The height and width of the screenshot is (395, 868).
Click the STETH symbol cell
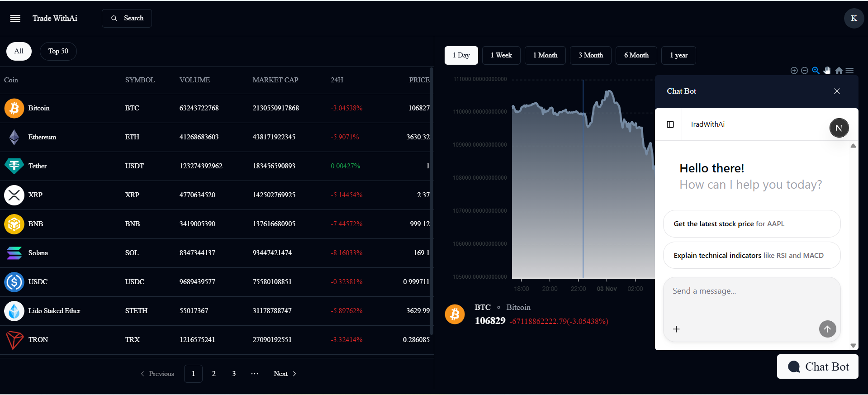coord(136,311)
